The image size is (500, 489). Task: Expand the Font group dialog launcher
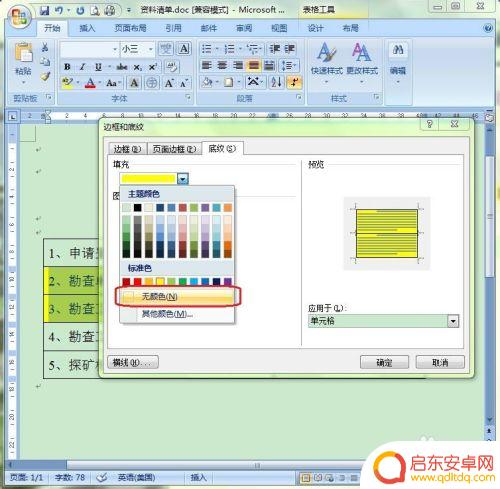[188, 97]
